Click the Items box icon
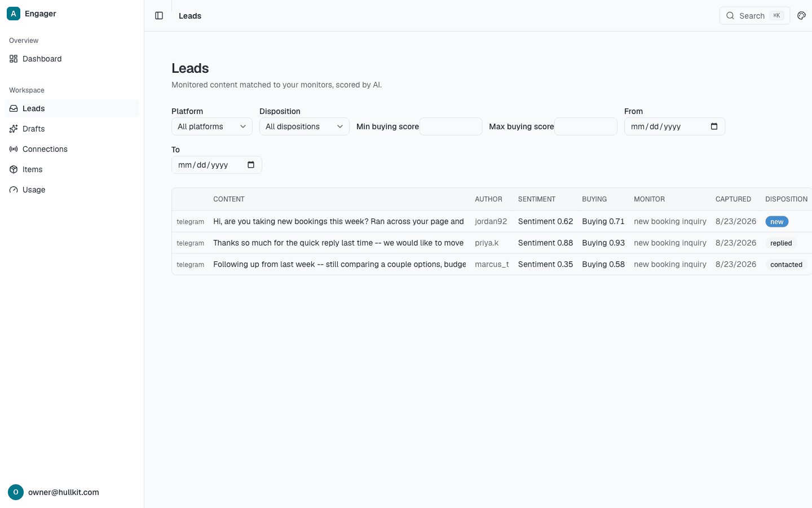The image size is (812, 508). click(14, 169)
